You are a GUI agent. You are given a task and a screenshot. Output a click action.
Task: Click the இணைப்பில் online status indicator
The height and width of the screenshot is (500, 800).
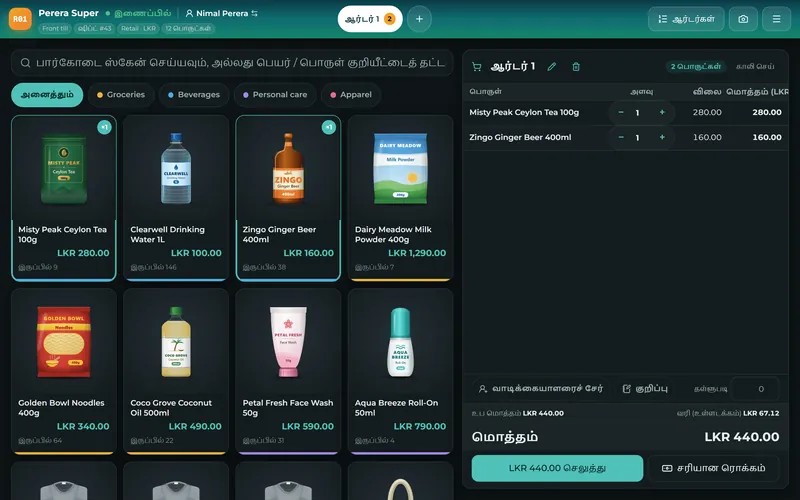click(x=138, y=13)
